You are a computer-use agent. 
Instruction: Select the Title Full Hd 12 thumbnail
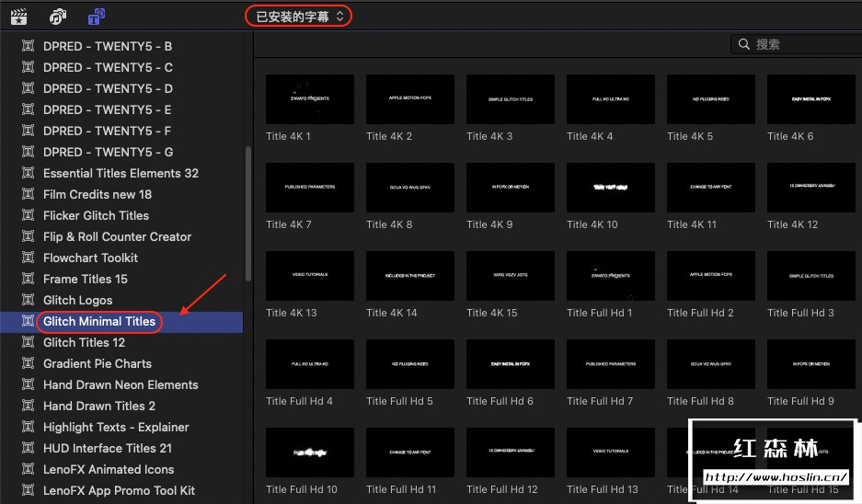coord(511,452)
